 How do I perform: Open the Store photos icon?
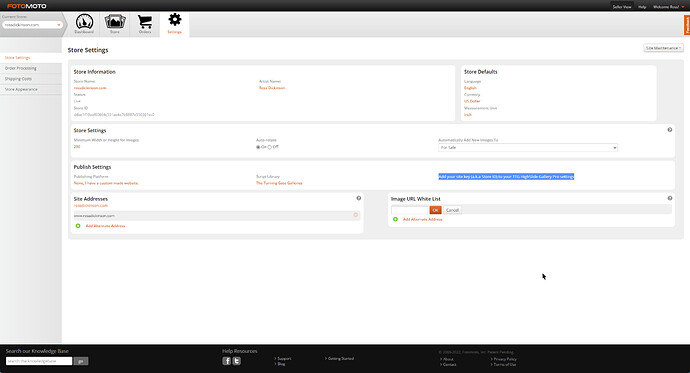click(115, 24)
